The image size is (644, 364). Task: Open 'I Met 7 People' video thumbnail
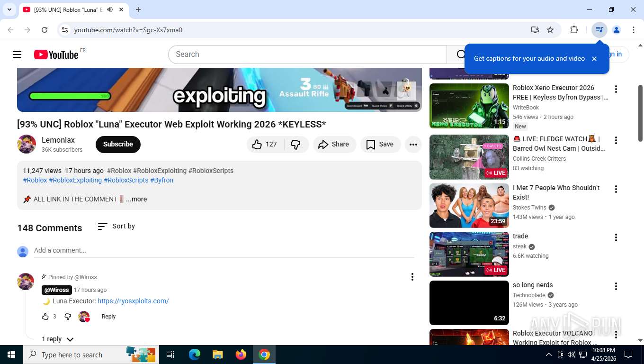(x=469, y=206)
